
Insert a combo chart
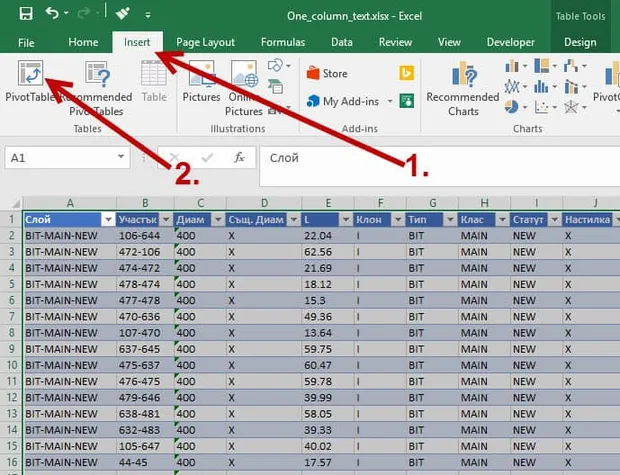(575, 86)
